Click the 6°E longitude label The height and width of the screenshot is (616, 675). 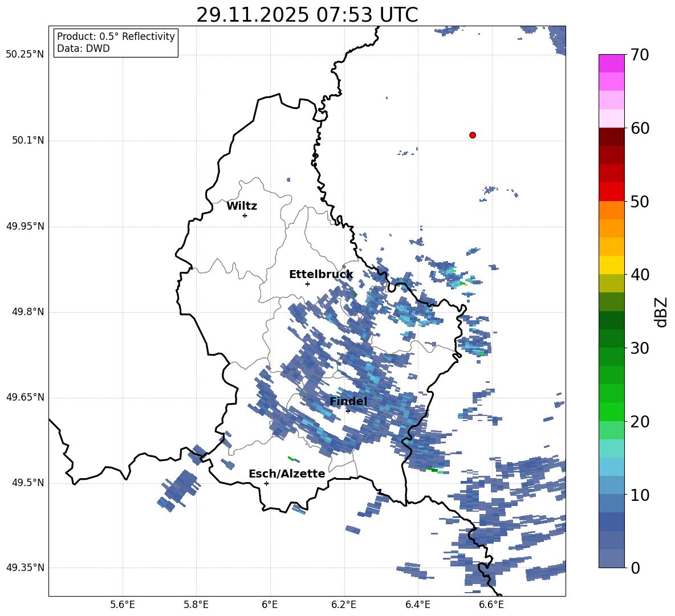[270, 605]
